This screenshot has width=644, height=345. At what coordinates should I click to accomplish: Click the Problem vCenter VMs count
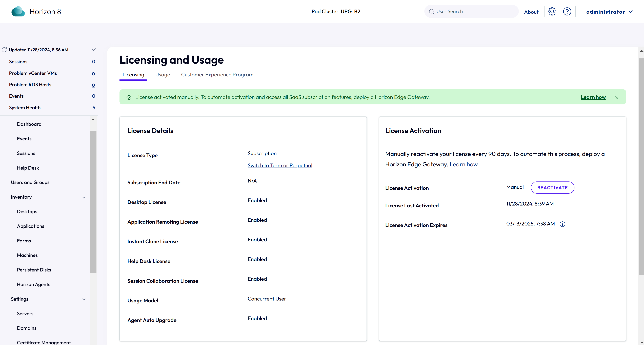pyautogui.click(x=93, y=74)
